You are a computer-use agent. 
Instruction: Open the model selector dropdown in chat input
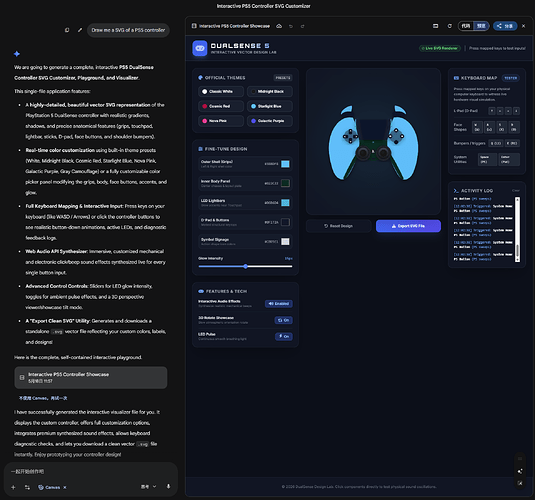pos(149,487)
